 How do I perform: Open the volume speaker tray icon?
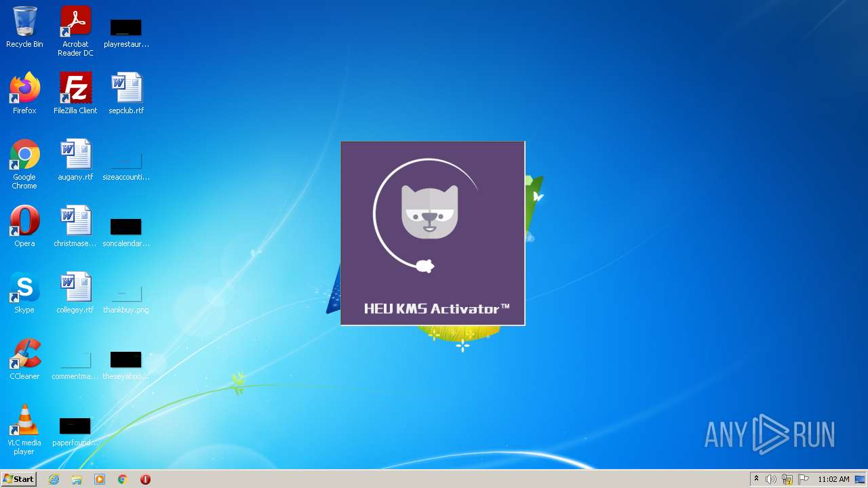click(771, 479)
